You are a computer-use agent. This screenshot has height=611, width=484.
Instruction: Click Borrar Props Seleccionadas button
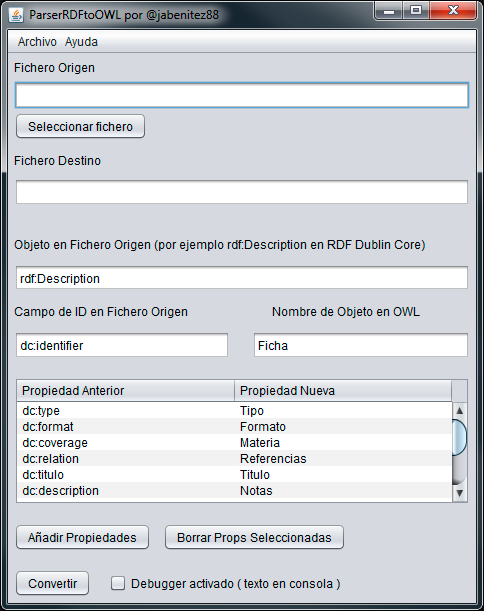254,537
